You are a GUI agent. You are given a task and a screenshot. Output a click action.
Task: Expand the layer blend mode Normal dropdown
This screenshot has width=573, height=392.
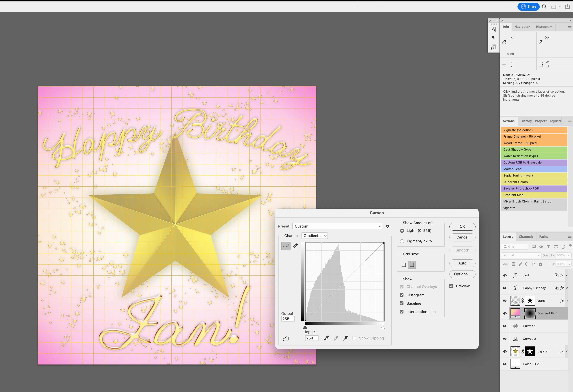(521, 255)
